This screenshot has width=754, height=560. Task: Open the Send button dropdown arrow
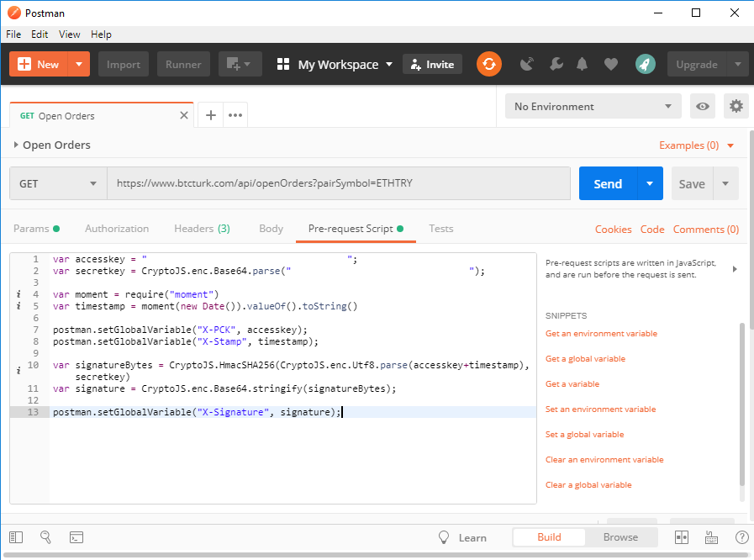pyautogui.click(x=650, y=183)
